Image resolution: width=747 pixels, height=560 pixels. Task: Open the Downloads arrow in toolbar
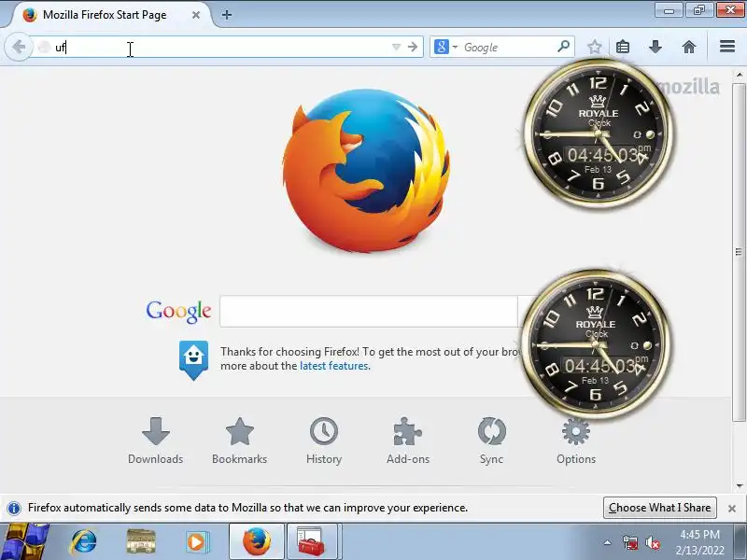(x=655, y=47)
